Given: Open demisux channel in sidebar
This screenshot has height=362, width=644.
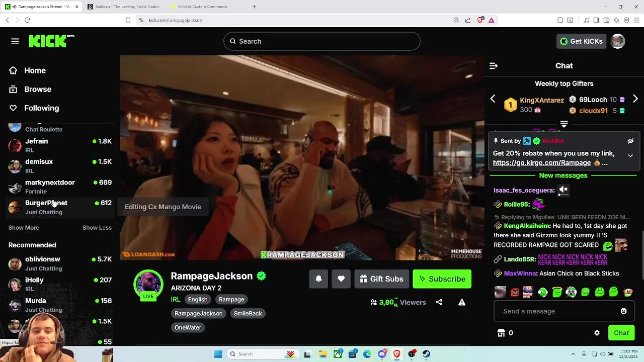Looking at the screenshot, I should tap(60, 166).
